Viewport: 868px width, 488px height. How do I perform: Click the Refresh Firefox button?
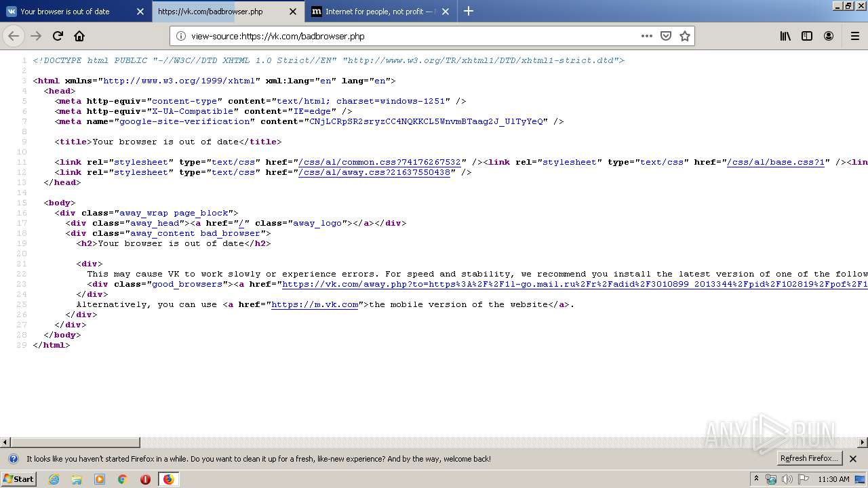[x=809, y=459]
